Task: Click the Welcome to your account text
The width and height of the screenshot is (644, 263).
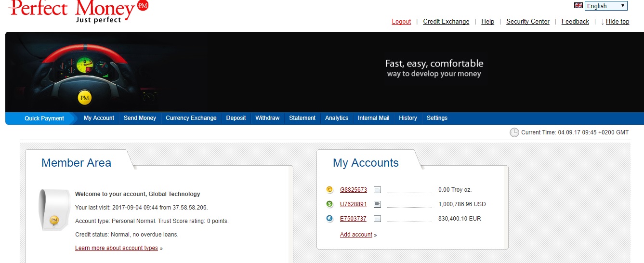Action: [137, 194]
